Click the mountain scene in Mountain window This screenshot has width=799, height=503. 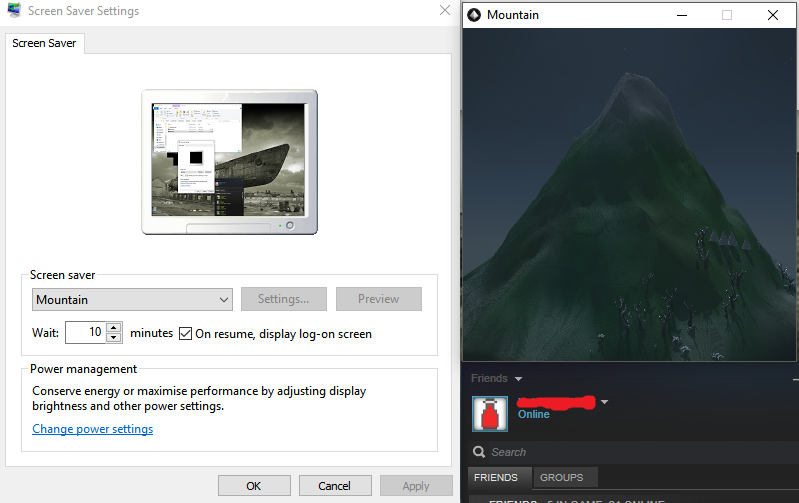[629, 194]
